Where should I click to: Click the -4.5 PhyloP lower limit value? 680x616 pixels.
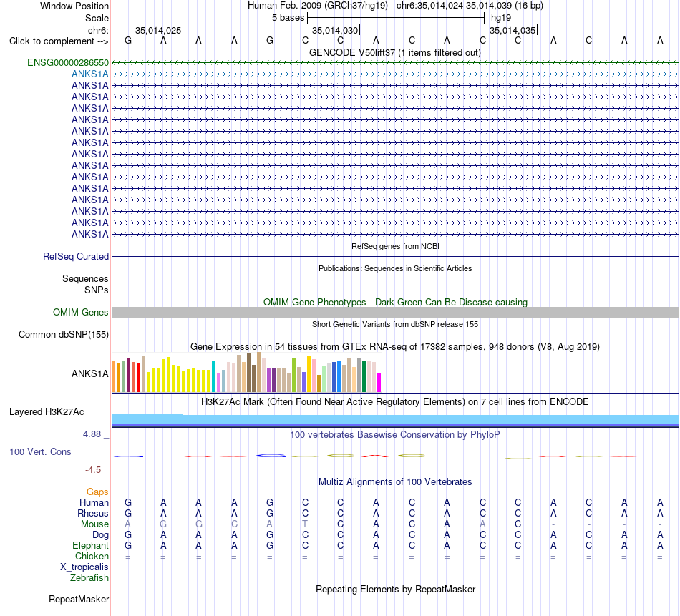coord(93,470)
